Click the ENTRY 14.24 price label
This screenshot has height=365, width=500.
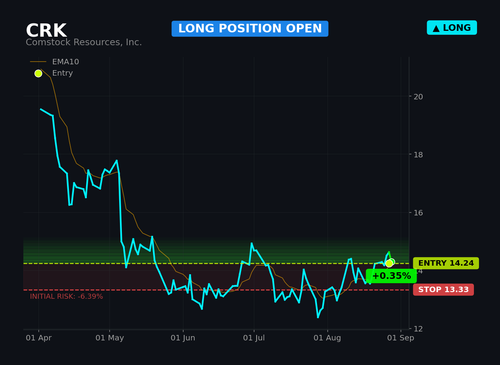click(x=446, y=263)
